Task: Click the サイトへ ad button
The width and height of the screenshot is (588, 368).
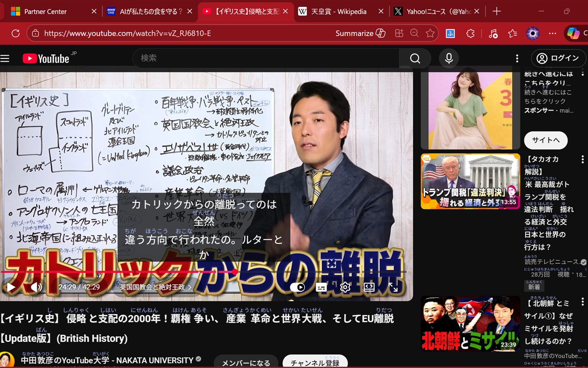Action: tap(546, 140)
